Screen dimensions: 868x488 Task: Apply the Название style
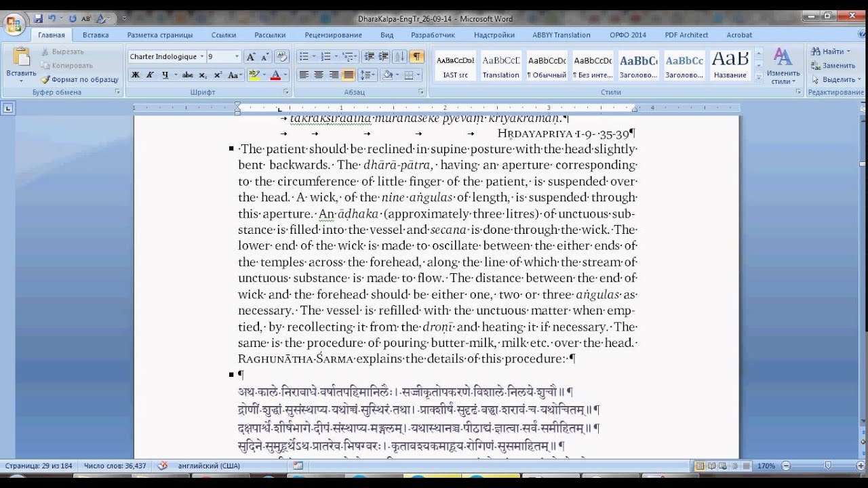click(730, 66)
